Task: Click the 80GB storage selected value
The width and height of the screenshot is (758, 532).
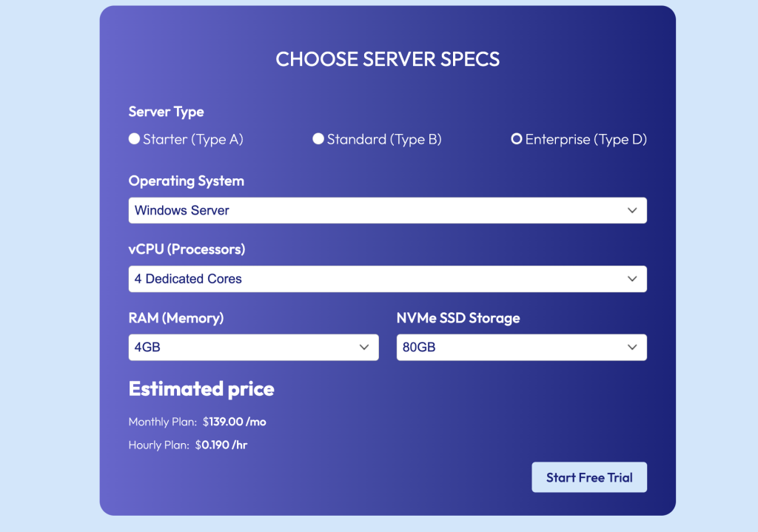Action: click(415, 347)
